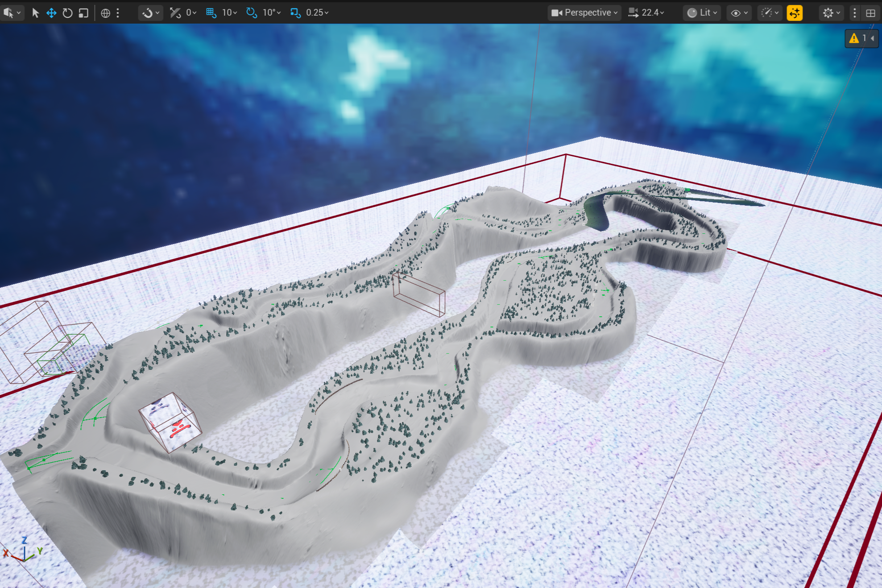
Task: Toggle scale snapping icon
Action: 295,12
